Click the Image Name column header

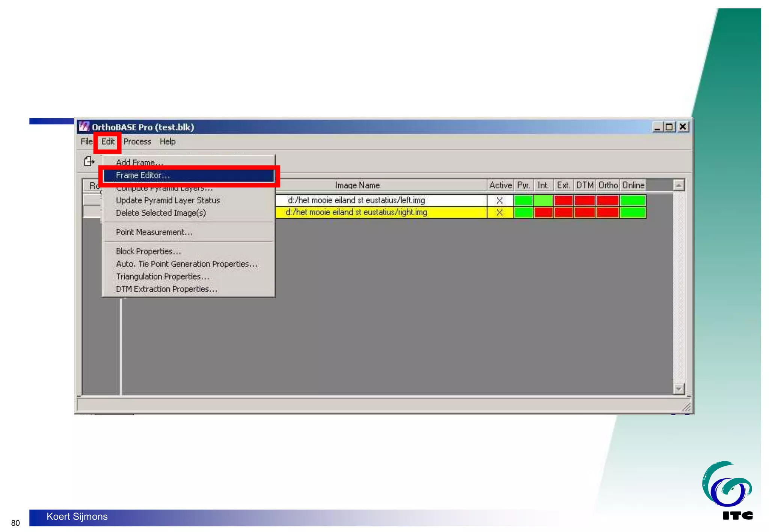pyautogui.click(x=357, y=185)
